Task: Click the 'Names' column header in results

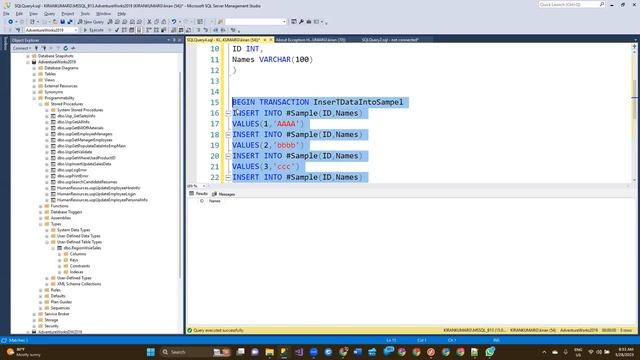Action: coord(214,201)
